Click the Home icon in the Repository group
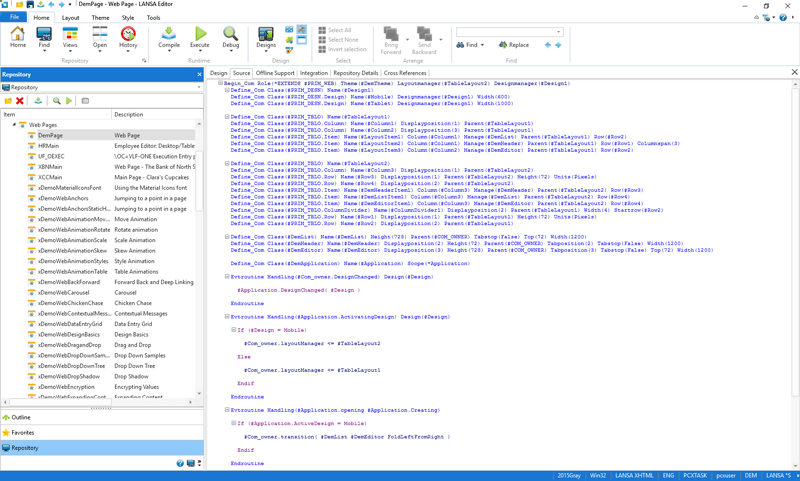The height and width of the screenshot is (481, 800). coord(18,36)
